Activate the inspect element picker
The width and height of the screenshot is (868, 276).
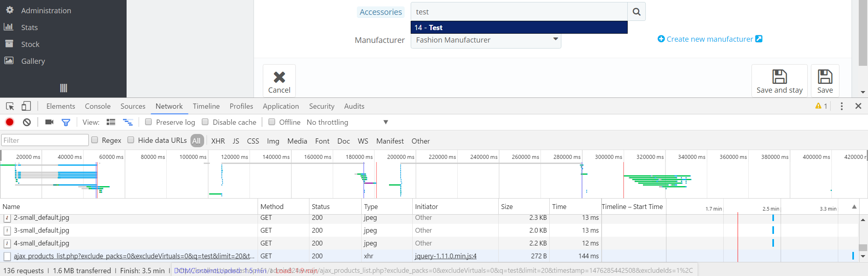click(x=10, y=106)
